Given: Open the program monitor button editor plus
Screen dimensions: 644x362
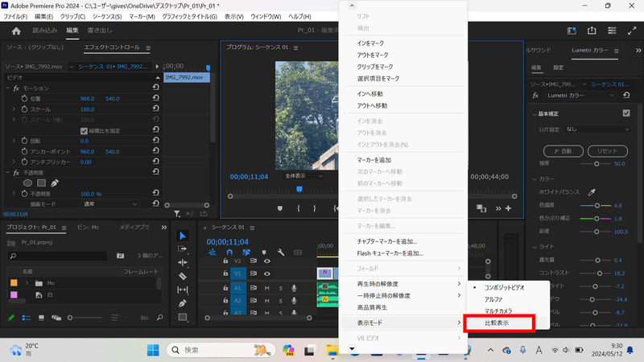Looking at the screenshot, I should click(509, 208).
